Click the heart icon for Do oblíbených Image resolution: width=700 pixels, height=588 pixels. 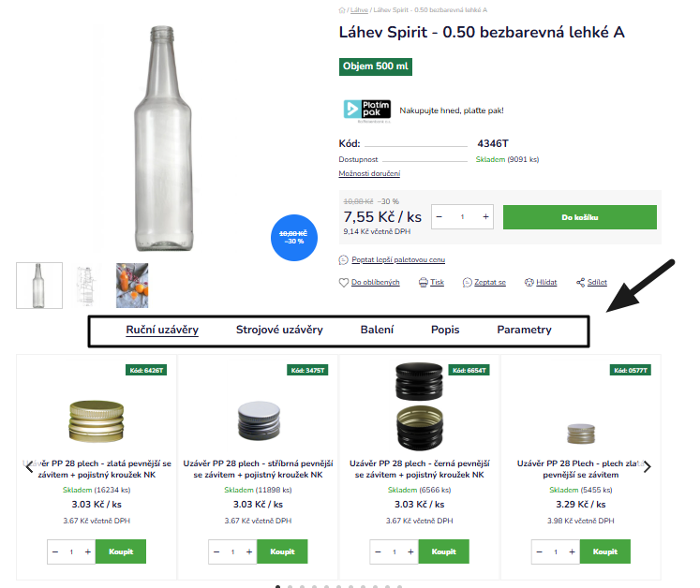pos(344,283)
